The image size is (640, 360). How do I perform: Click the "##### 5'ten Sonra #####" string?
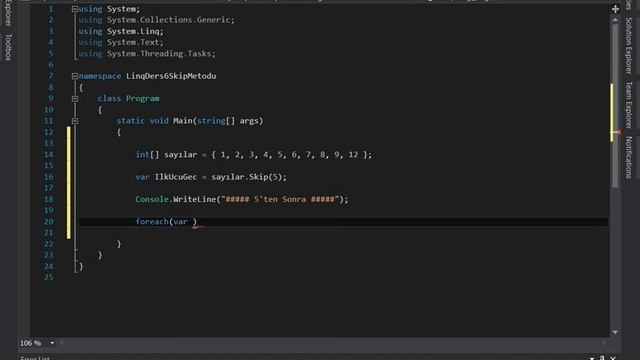[280, 199]
